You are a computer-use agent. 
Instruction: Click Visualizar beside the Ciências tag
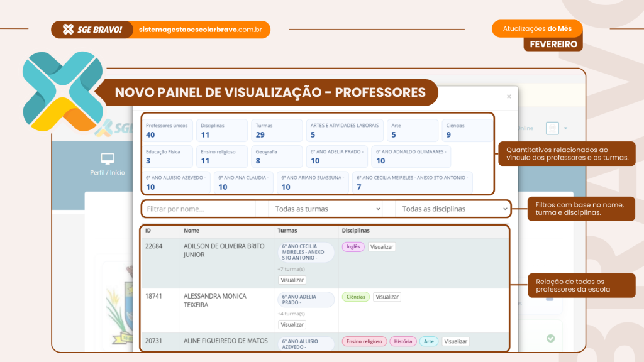coord(387,297)
